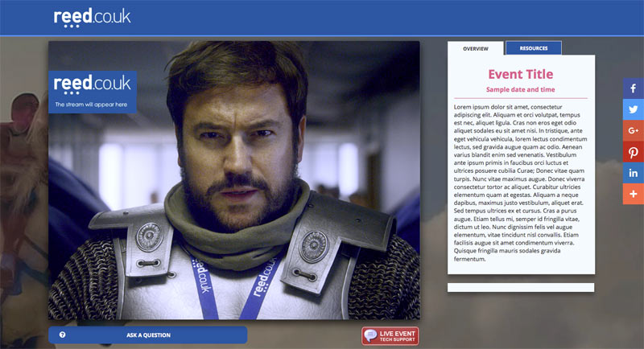The image size is (644, 349).
Task: Click the Sample date and time text
Action: [520, 89]
